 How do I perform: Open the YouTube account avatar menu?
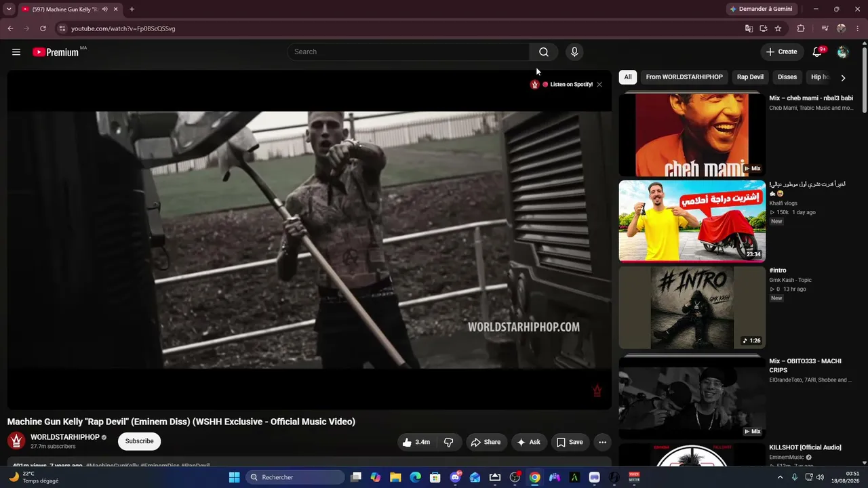point(843,52)
